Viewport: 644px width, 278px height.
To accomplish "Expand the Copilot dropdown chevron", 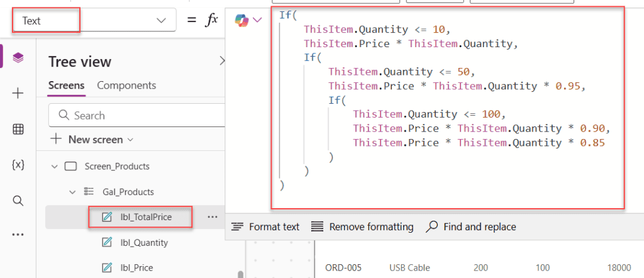I will click(x=257, y=19).
